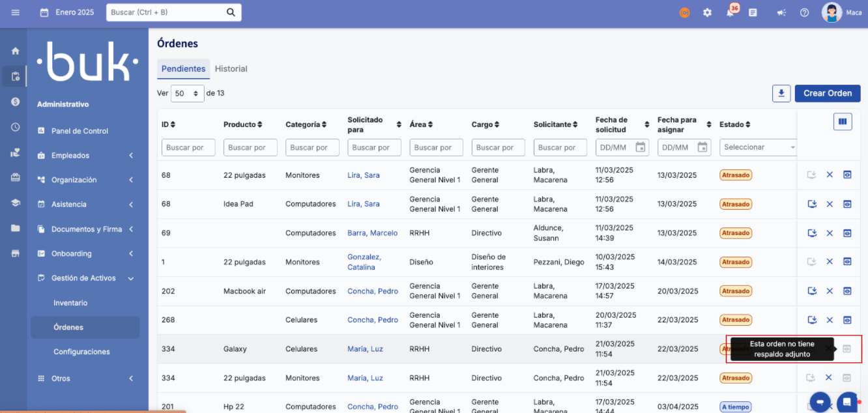Open the notifications bell icon
This screenshot has height=413, width=868.
tap(731, 12)
